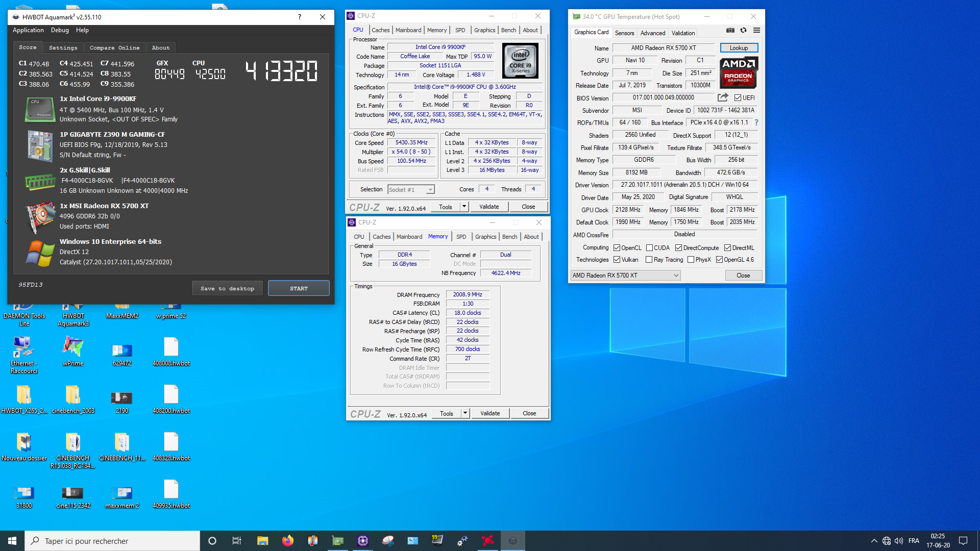The width and height of the screenshot is (980, 551).
Task: Toggle UEFI checkbox in GPU-Z
Action: [x=738, y=97]
